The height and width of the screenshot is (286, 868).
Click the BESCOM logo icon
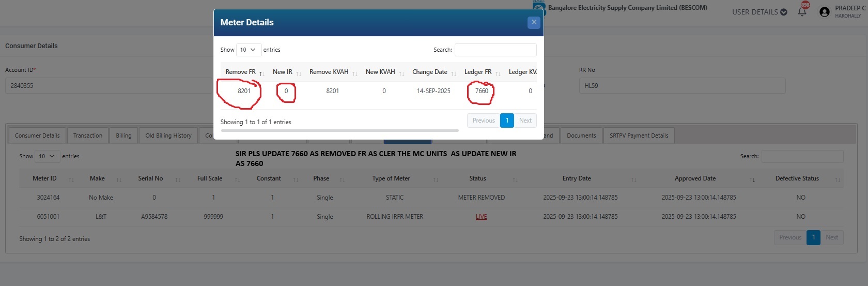click(539, 7)
